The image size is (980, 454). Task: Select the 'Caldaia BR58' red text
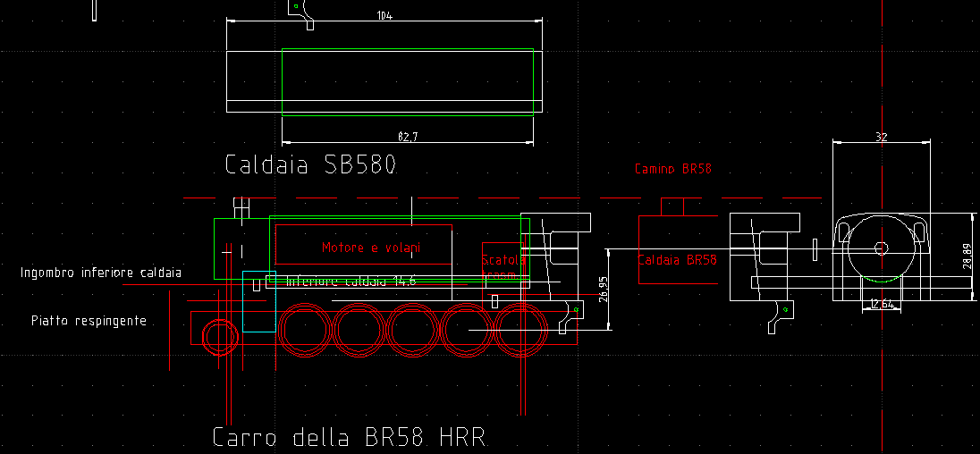coord(677,260)
